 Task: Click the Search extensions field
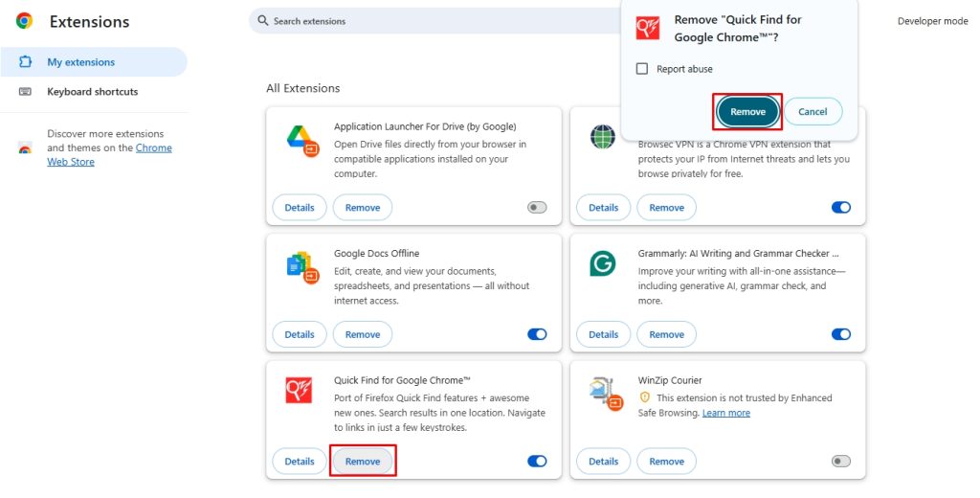click(x=437, y=21)
